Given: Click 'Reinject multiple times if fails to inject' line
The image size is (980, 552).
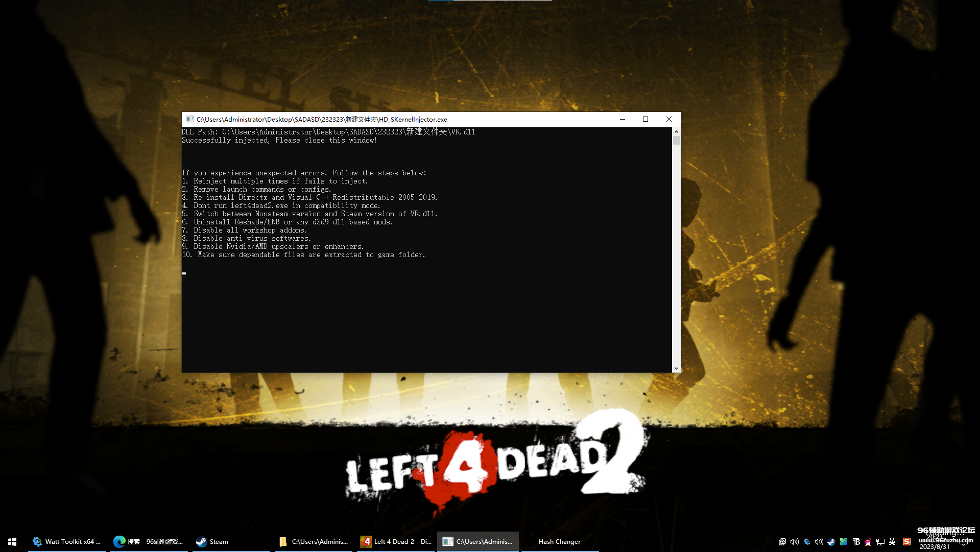Looking at the screenshot, I should [275, 181].
